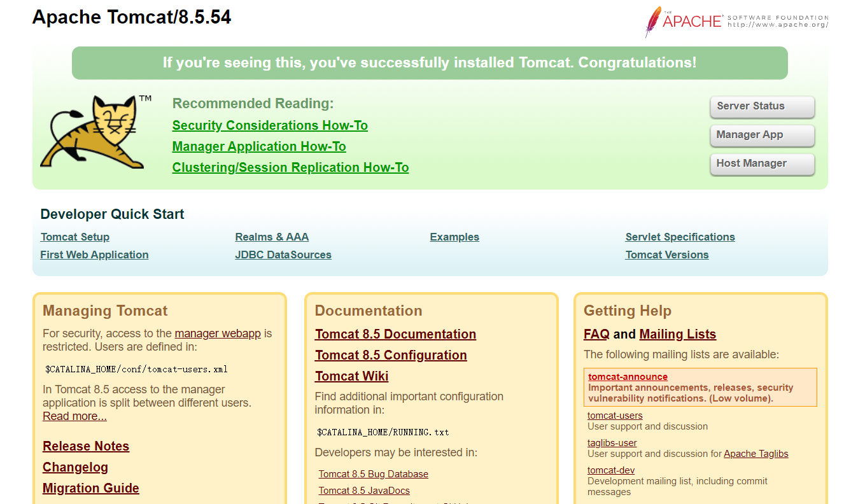Open the Tomcat Wiki link
The image size is (865, 504).
click(x=351, y=376)
